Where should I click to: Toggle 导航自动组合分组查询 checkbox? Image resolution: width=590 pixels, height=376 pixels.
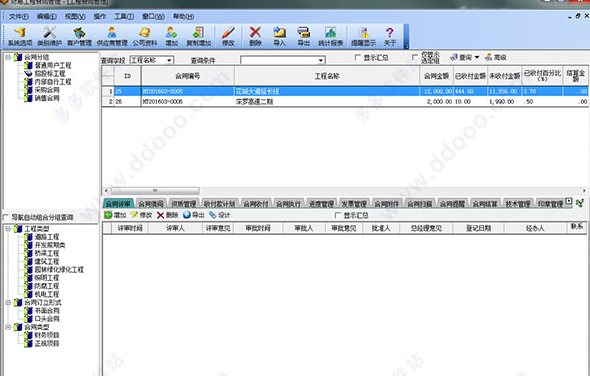[x=6, y=217]
